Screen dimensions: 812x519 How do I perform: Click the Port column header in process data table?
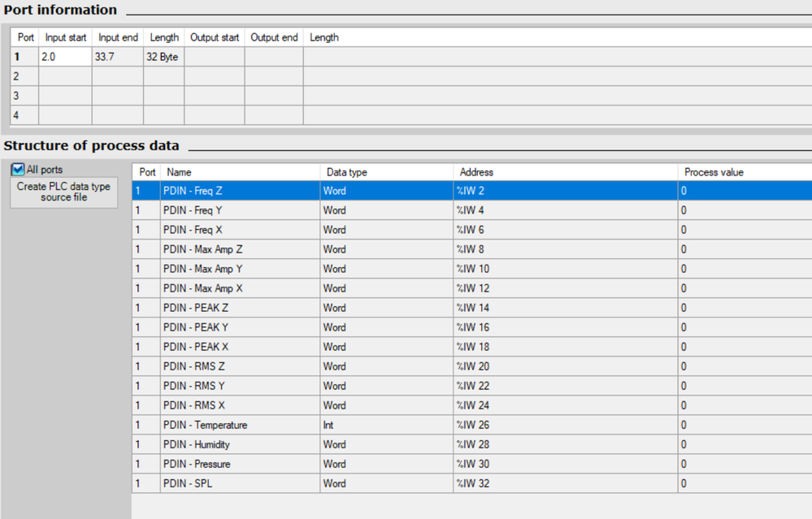coord(147,172)
